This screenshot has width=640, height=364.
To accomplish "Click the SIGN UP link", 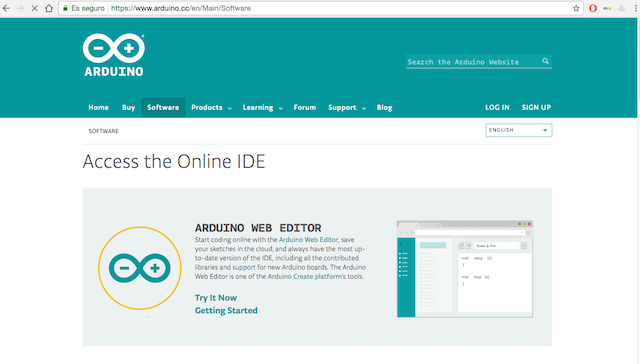I will pyautogui.click(x=536, y=107).
